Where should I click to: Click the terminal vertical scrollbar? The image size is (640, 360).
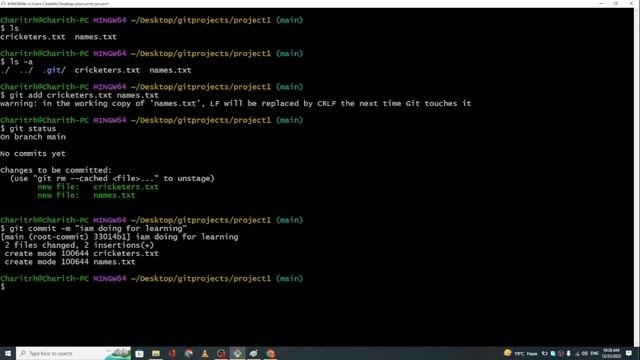(637, 177)
